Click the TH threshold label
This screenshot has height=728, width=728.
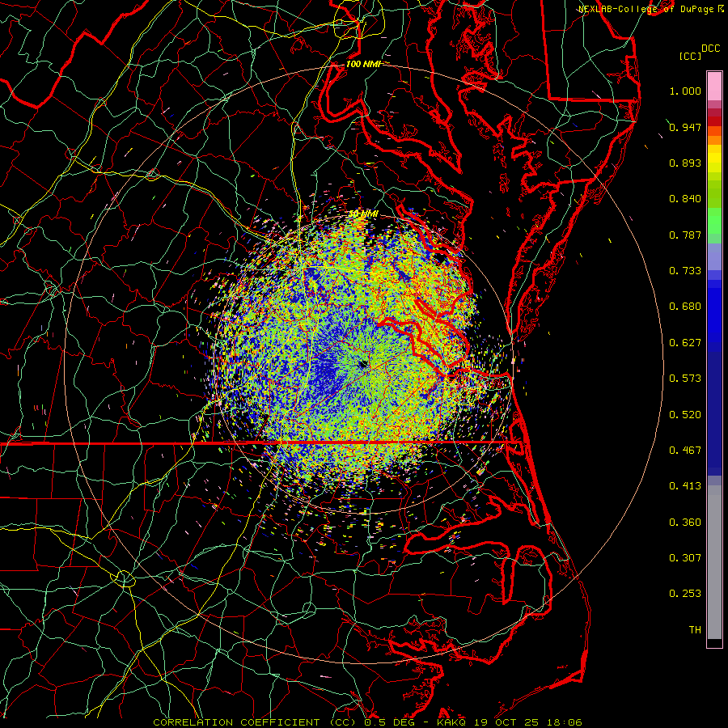(x=695, y=630)
